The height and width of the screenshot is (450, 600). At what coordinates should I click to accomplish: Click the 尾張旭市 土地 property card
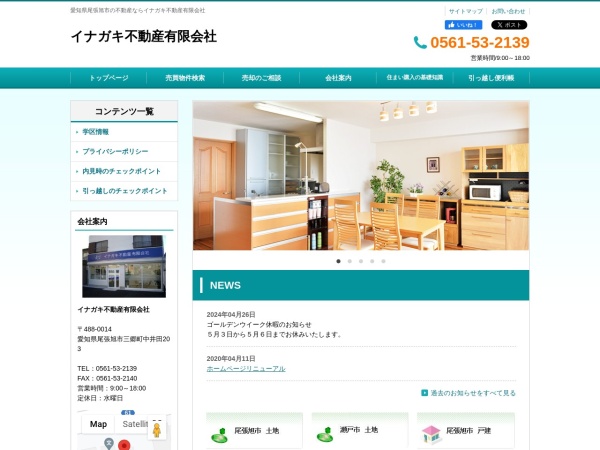[x=254, y=430]
